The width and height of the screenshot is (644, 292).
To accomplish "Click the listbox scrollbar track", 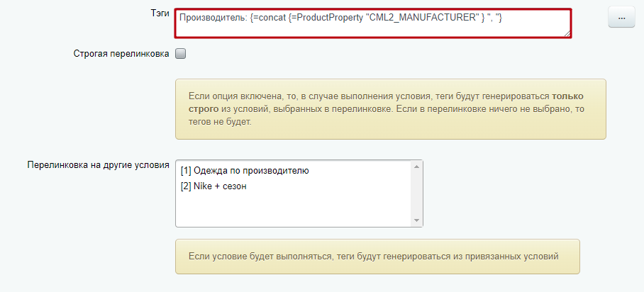I will (x=416, y=193).
